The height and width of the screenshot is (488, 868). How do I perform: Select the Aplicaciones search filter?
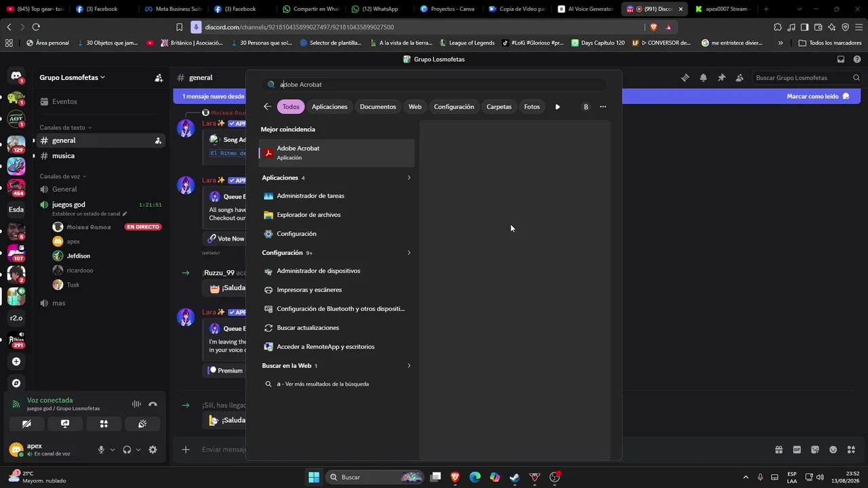point(330,106)
